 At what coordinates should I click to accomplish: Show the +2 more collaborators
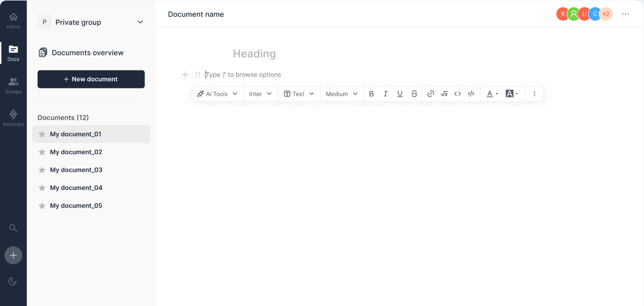click(606, 14)
